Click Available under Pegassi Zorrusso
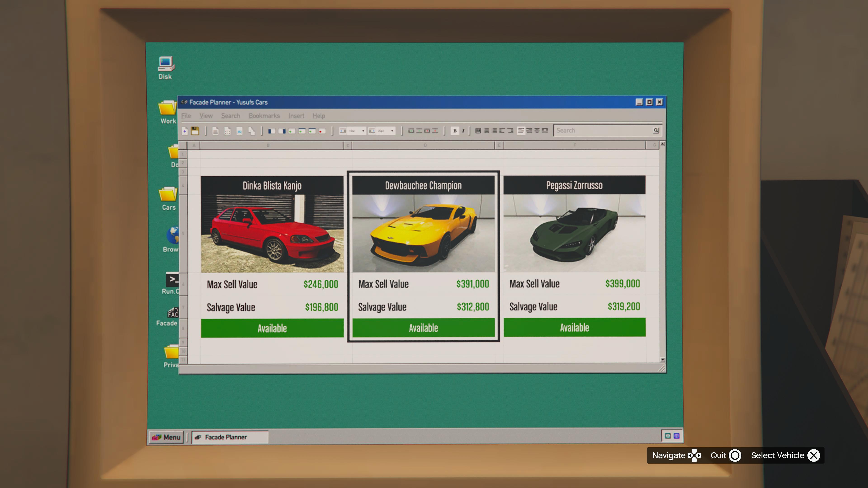 point(575,327)
